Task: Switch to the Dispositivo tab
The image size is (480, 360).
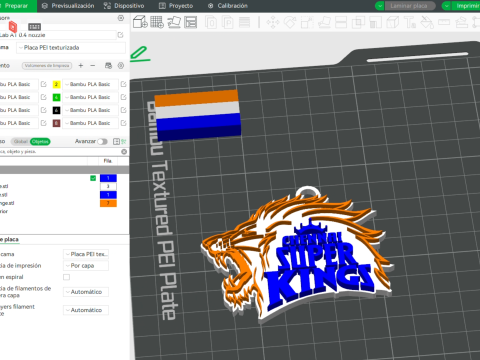Action: point(124,6)
